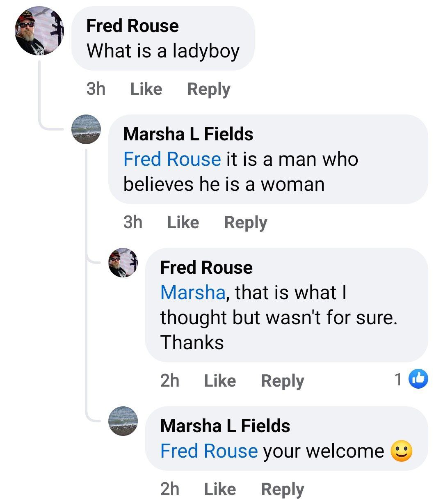The height and width of the screenshot is (504, 443).
Task: Click small avatar beside the "Thanks" reply
Action: pyautogui.click(x=123, y=263)
